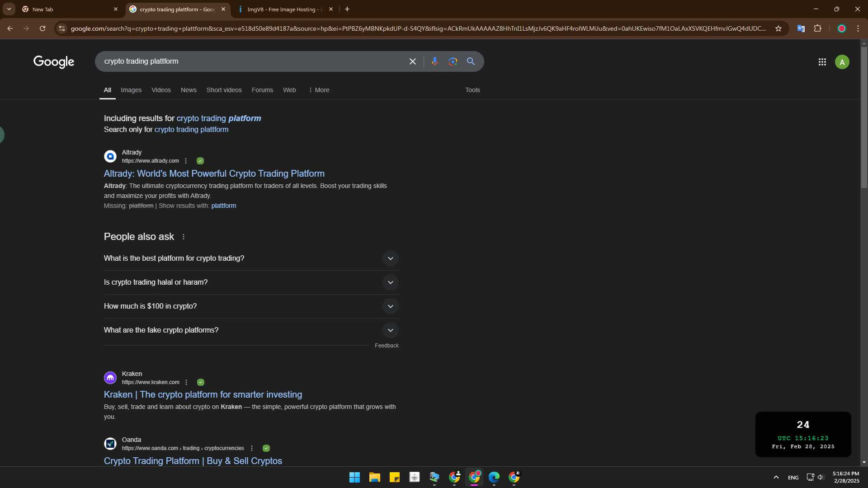Open corrected 'crypto trading platform' results link
868x488 pixels.
tap(219, 118)
